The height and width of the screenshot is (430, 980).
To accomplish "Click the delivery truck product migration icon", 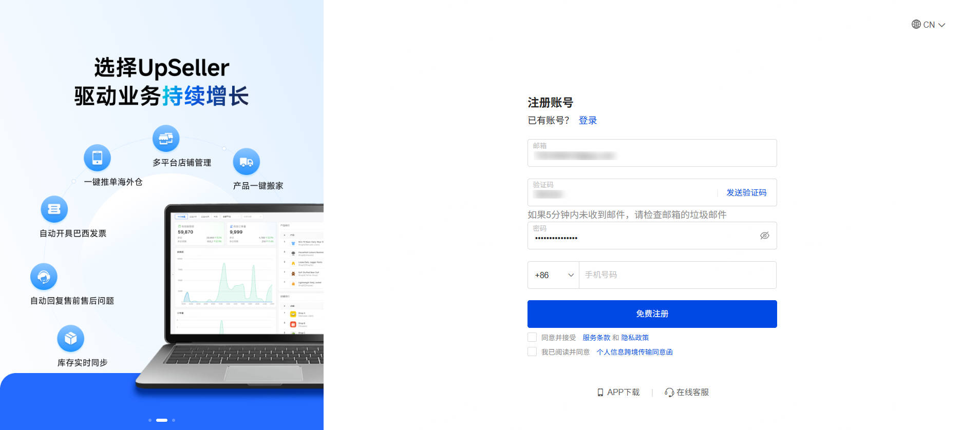I will click(247, 162).
